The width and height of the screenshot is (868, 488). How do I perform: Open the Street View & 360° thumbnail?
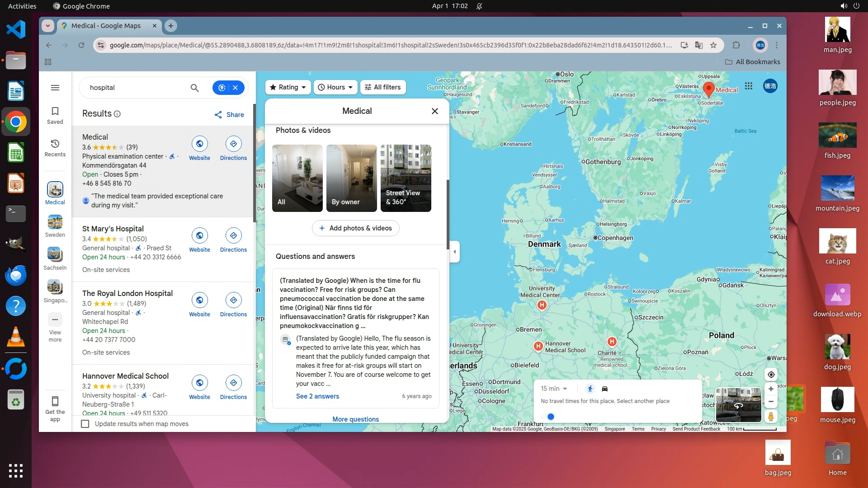(406, 178)
